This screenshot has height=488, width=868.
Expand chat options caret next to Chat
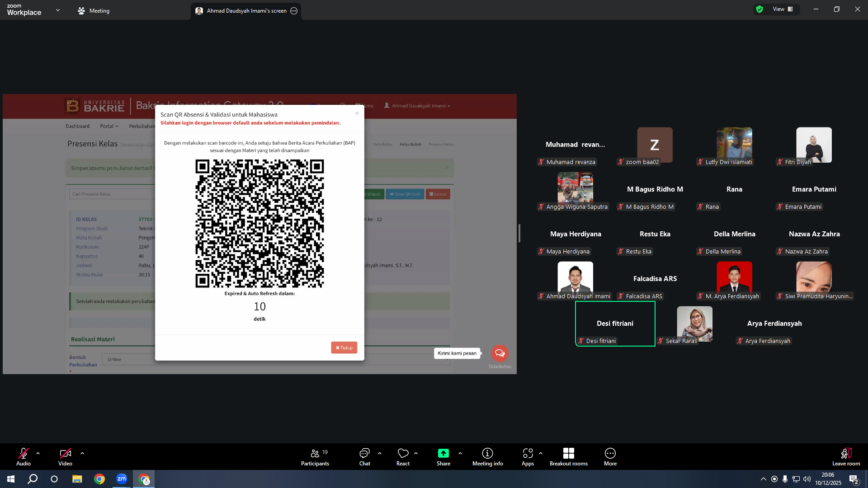click(x=380, y=453)
